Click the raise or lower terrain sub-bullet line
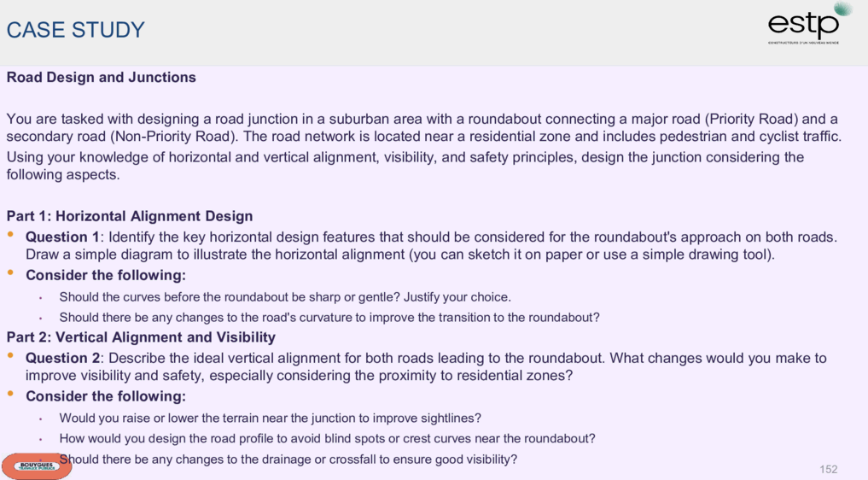868x480 pixels. 271,418
